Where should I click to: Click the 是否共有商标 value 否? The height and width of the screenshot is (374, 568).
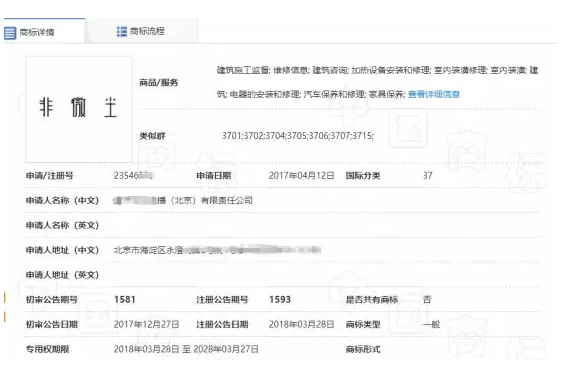[427, 300]
